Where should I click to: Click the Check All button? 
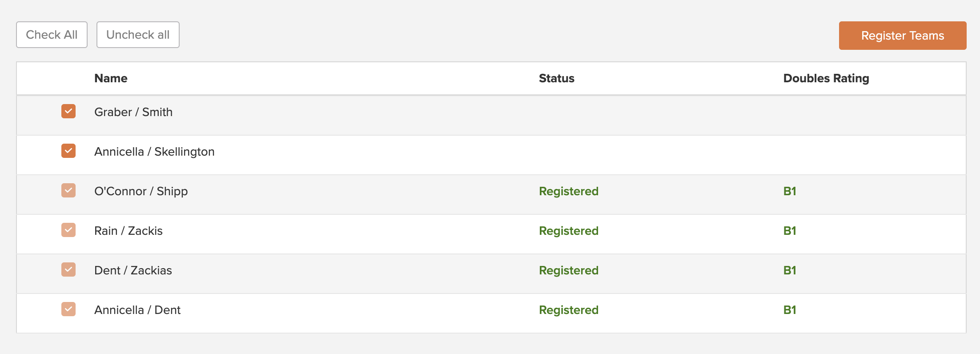tap(52, 35)
